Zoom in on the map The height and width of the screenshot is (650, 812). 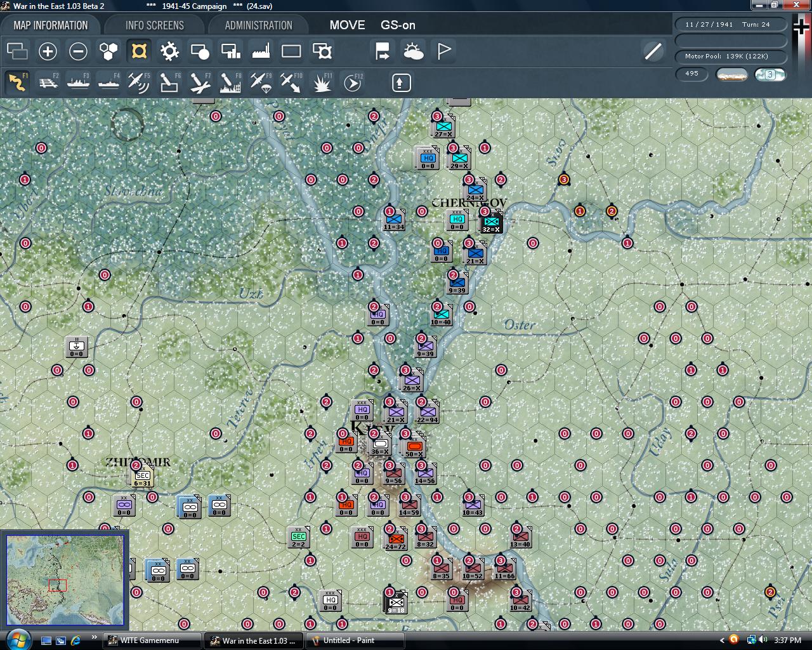pos(48,51)
